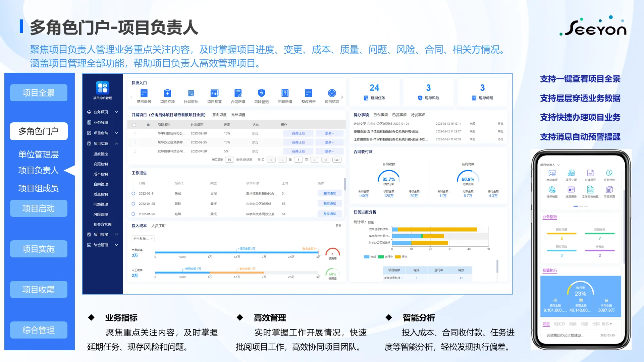The height and width of the screenshot is (362, 644).
Task: Open the 项目立项 quick entry icon
Action: tap(167, 93)
